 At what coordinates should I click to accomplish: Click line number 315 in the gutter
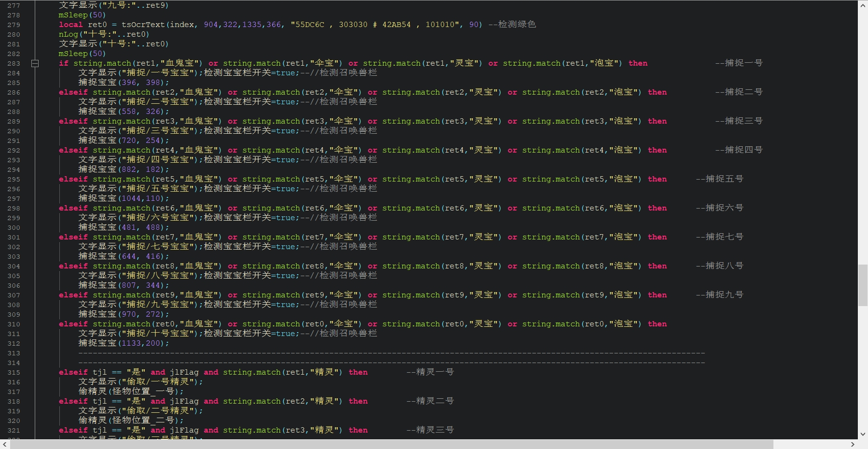(x=14, y=372)
